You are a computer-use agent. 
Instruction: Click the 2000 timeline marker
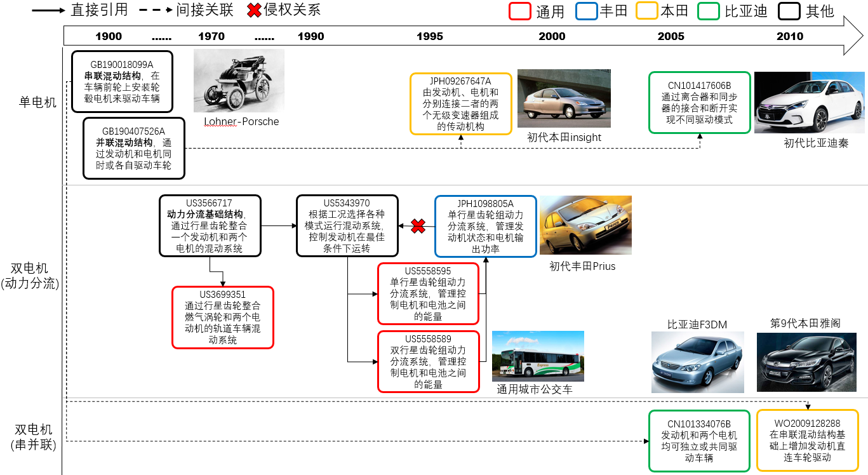pos(552,37)
